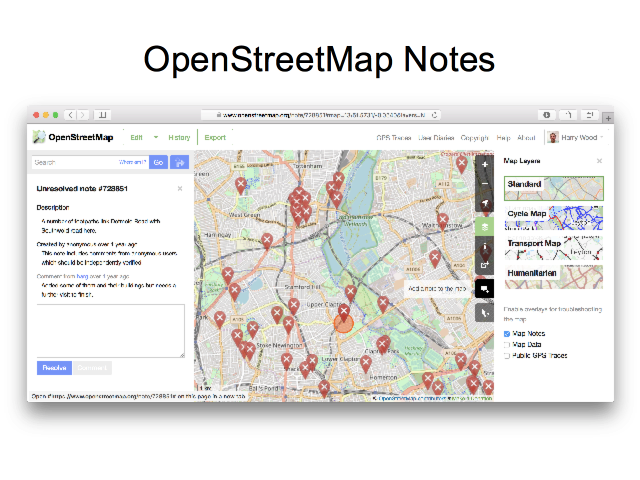This screenshot has height=480, width=640.
Task: Open the Edit tab
Action: pyautogui.click(x=136, y=138)
